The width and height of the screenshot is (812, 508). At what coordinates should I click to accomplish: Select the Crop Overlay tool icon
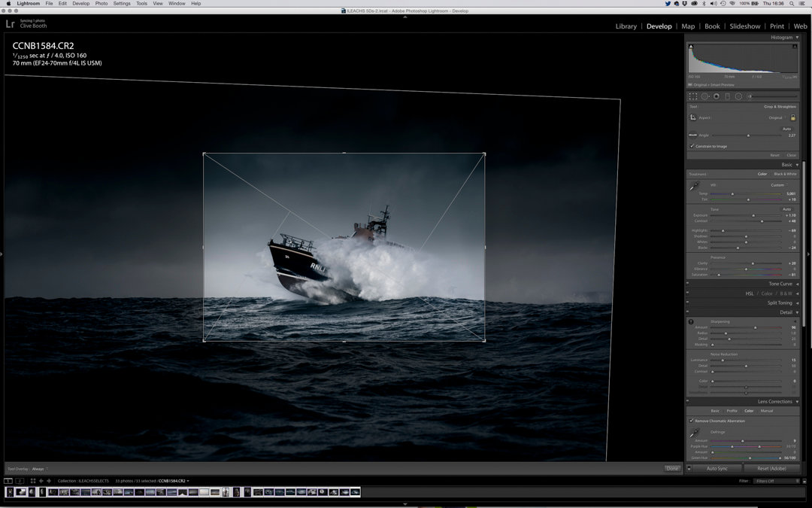coord(693,96)
